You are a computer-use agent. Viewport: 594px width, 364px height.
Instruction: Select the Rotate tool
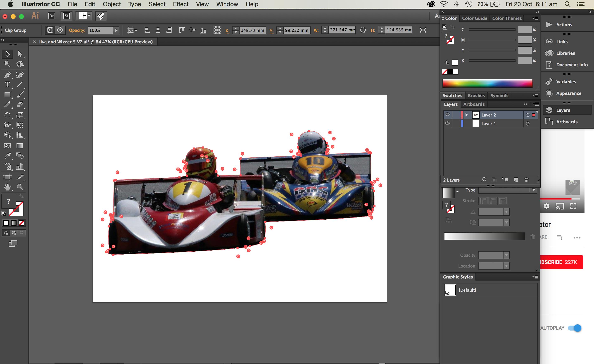click(7, 115)
